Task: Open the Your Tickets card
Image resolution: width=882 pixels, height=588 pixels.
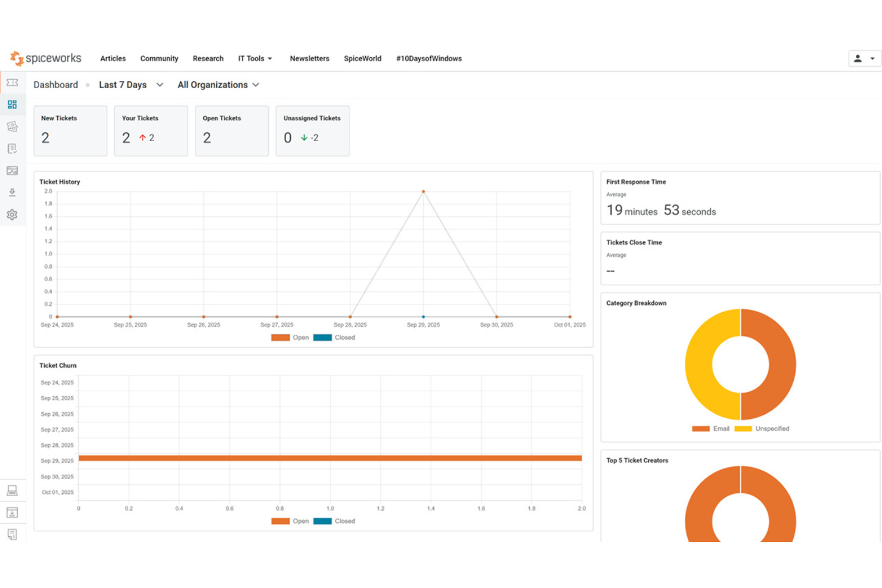Action: tap(151, 131)
